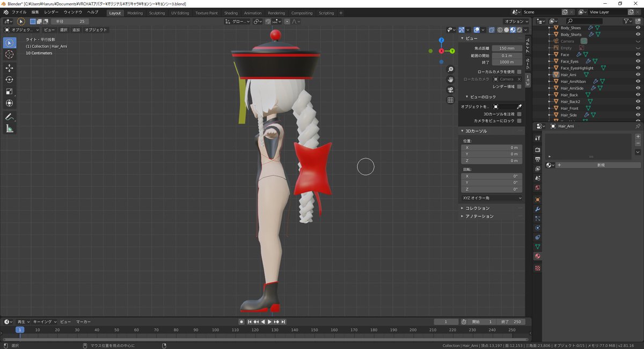
Task: Enable the レンダー領域 checkbox
Action: pos(519,86)
